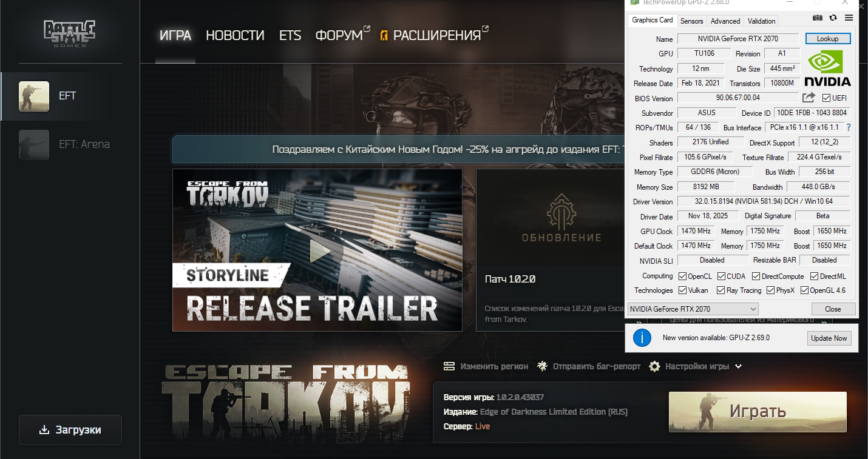Click the external link icon after РАСШИРЕНИЯ
The image size is (868, 459).
click(485, 28)
